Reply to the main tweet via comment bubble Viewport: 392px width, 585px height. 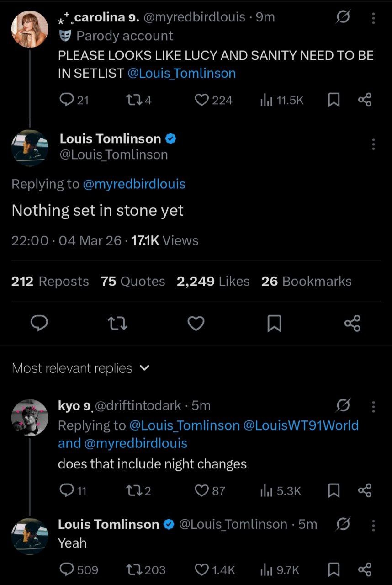coord(39,324)
